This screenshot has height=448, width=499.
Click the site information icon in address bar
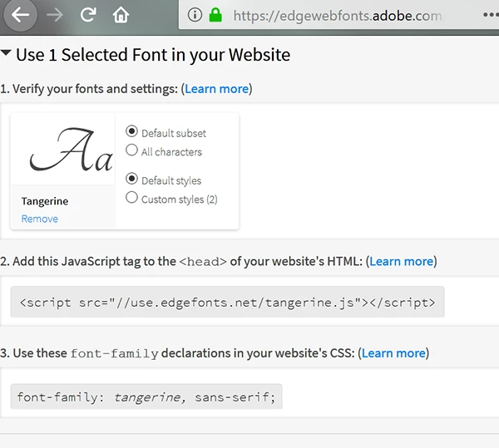click(x=195, y=15)
